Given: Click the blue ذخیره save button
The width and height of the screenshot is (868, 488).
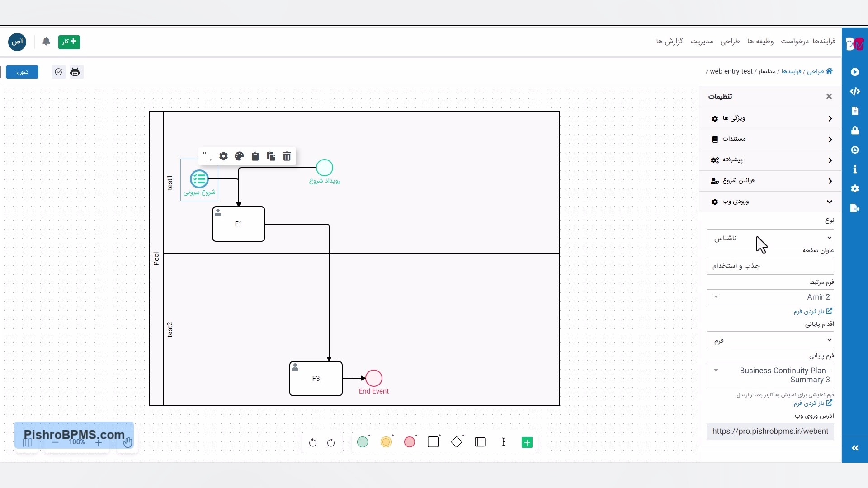Looking at the screenshot, I should point(22,72).
